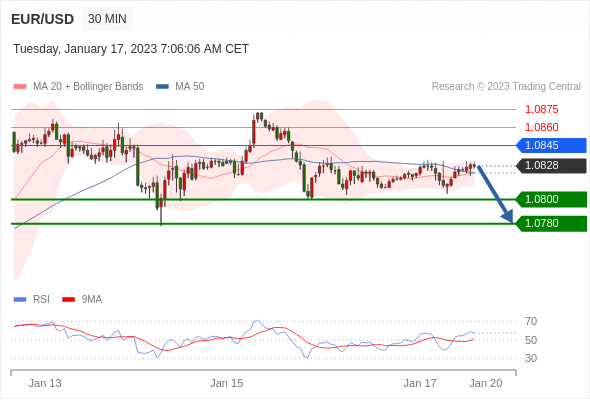Click the blue 1.0845 pivot tag
Viewport: 590px width, 400px height.
point(551,145)
